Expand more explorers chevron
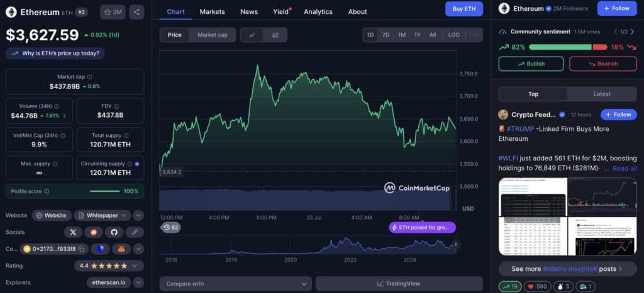Image resolution: width=644 pixels, height=293 pixels. [138, 282]
